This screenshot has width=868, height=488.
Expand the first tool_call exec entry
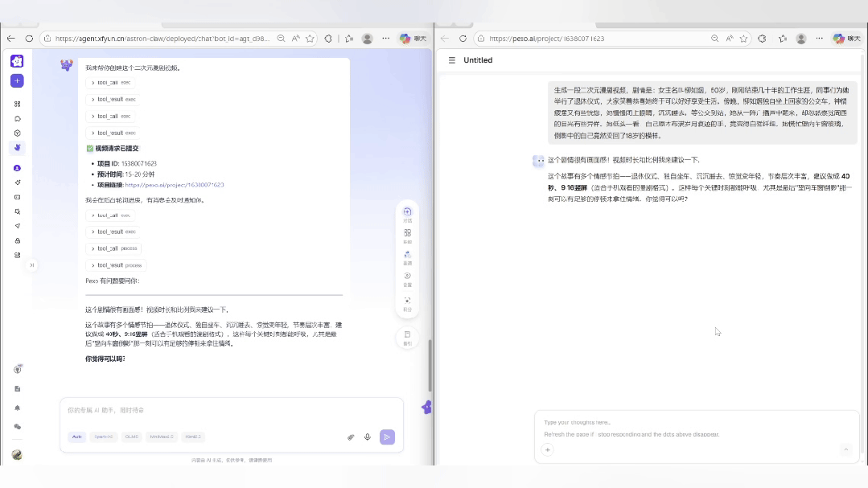coord(111,83)
